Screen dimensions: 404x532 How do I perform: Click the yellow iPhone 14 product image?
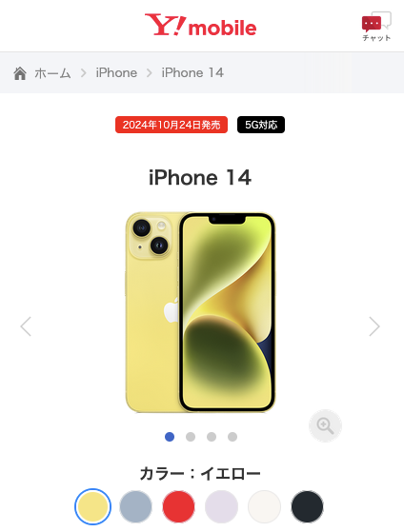tap(200, 312)
